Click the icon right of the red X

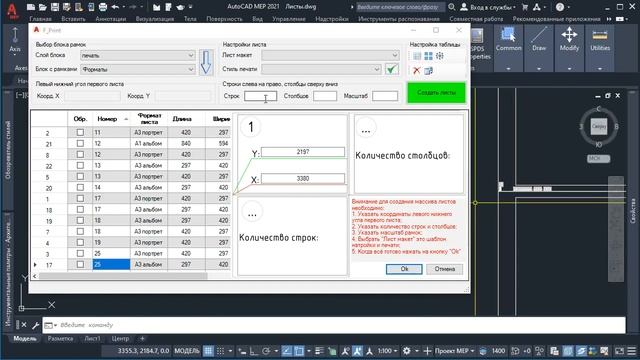click(428, 71)
